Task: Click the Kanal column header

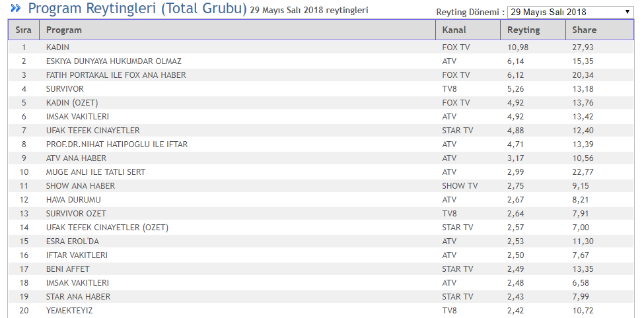Action: pyautogui.click(x=454, y=30)
